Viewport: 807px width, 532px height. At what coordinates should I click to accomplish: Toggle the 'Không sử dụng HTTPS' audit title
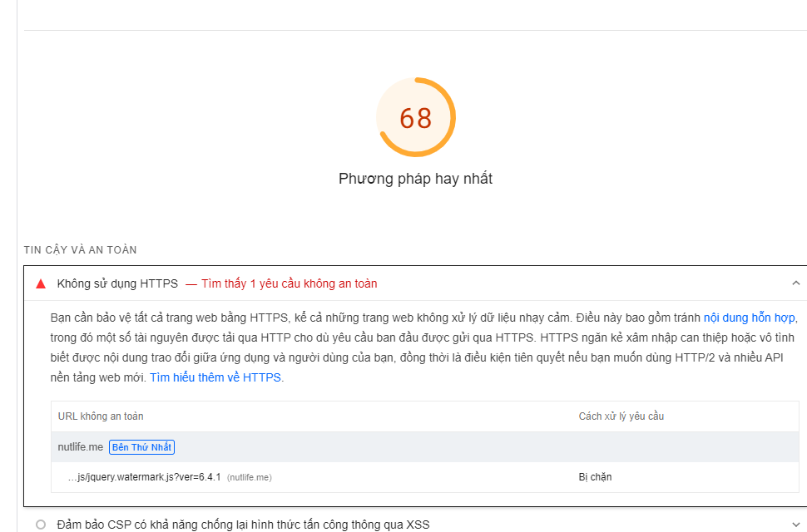click(x=117, y=283)
